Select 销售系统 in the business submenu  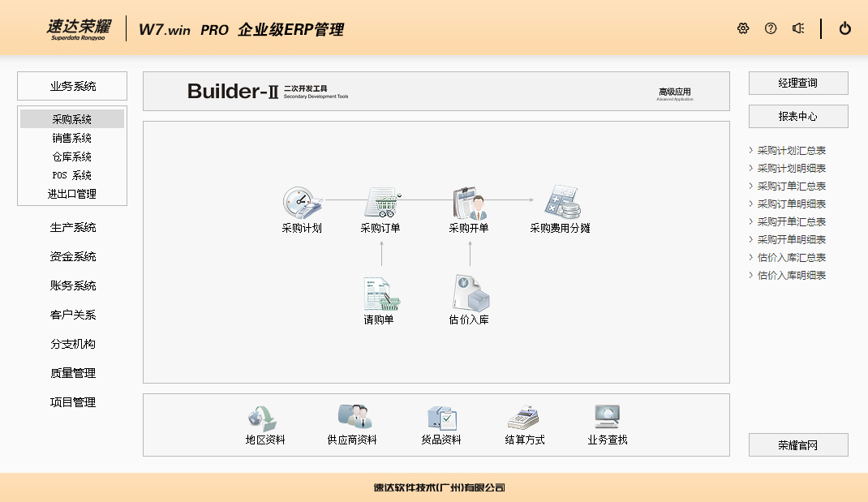[x=72, y=139]
